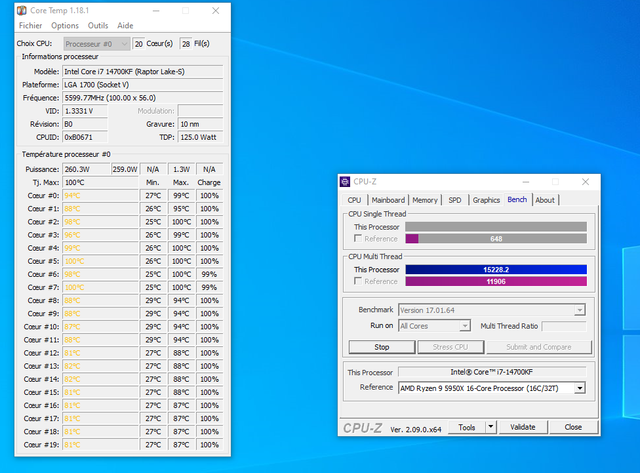The image size is (640, 473).
Task: Open the Aide menu in Core Temp
Action: click(125, 25)
